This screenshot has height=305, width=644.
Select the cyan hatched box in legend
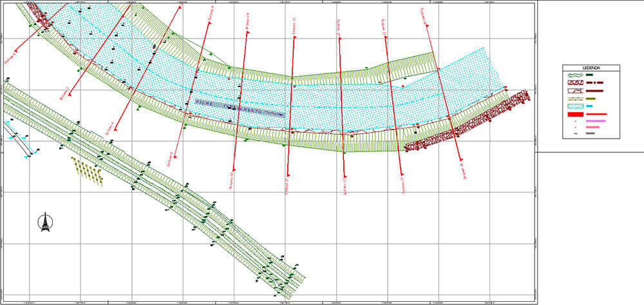tap(574, 106)
